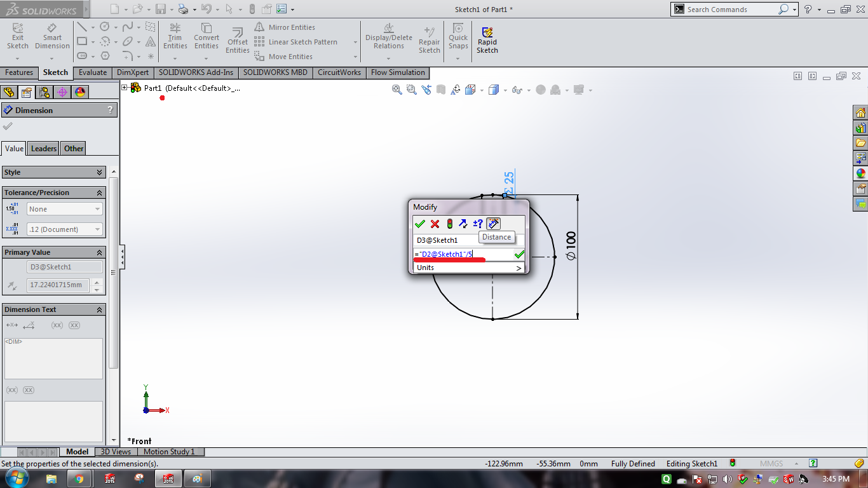Click the Print icon in the title toolbar
This screenshot has width=868, height=488.
pyautogui.click(x=184, y=9)
